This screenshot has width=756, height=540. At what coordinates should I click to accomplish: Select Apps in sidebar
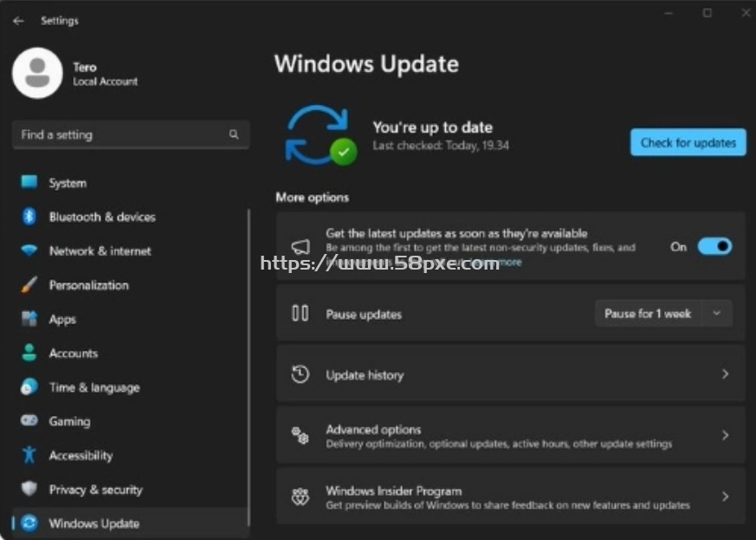pos(130,319)
